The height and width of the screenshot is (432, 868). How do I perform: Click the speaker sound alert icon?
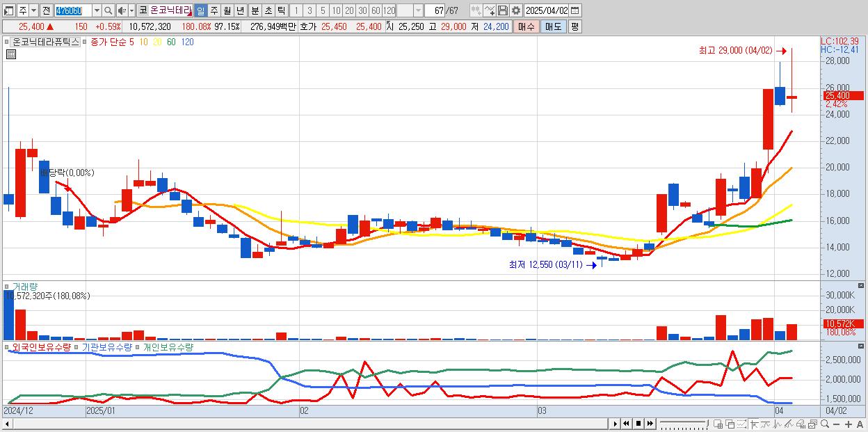click(121, 10)
